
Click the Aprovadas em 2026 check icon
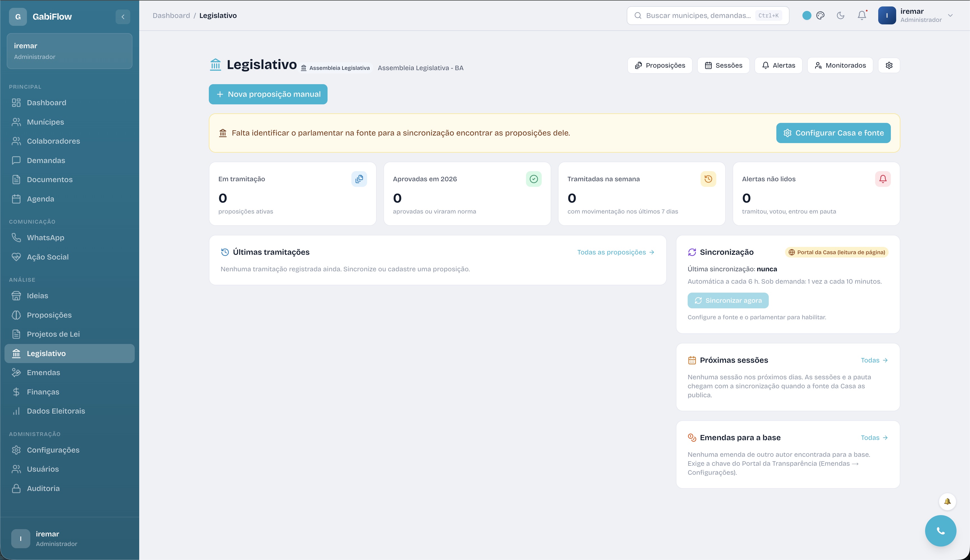(x=534, y=179)
